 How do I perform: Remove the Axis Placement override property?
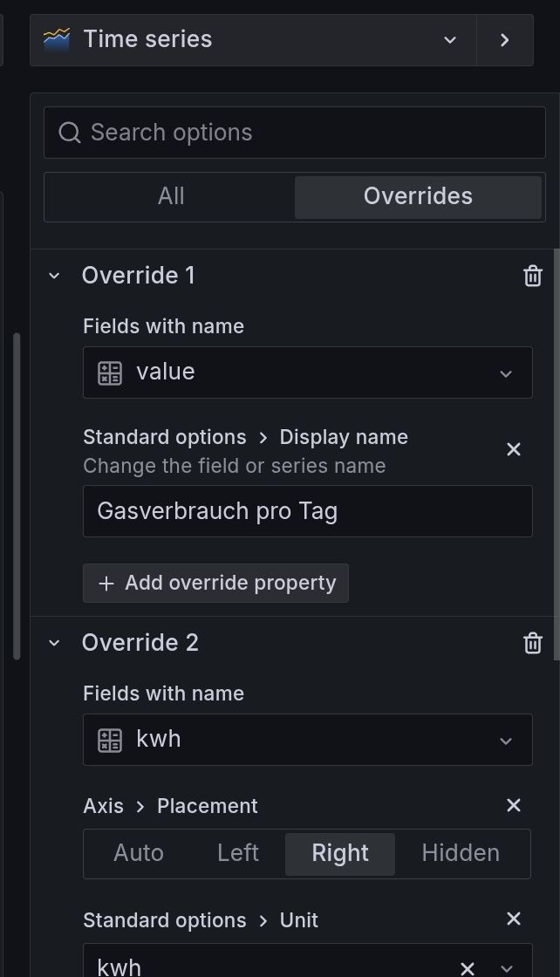(514, 805)
